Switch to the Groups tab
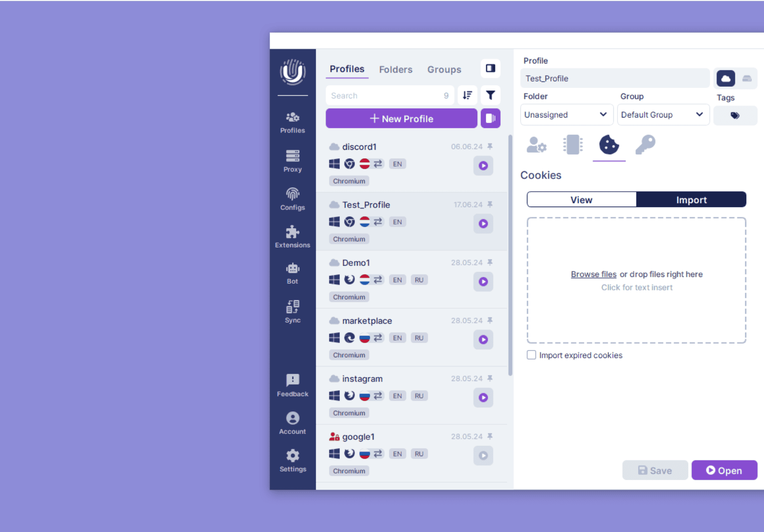Screen dimensions: 764x532 [444, 69]
